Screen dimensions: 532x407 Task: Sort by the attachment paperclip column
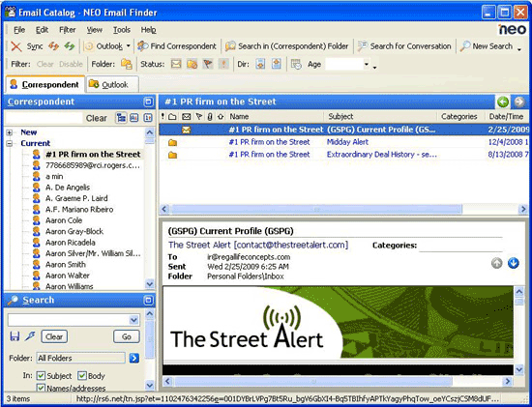point(210,117)
